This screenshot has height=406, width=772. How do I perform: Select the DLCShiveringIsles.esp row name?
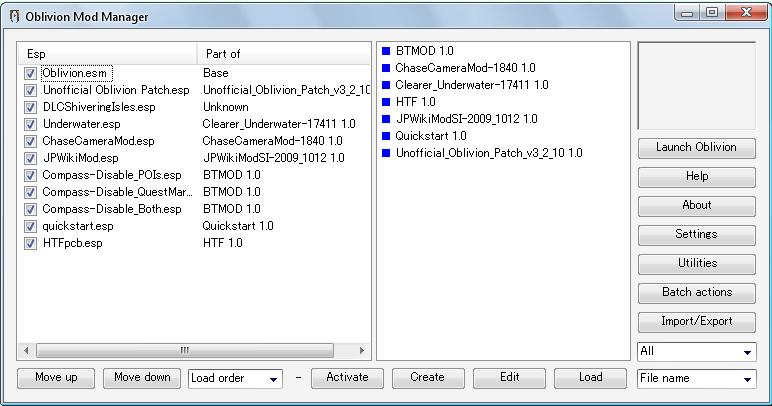[x=99, y=107]
